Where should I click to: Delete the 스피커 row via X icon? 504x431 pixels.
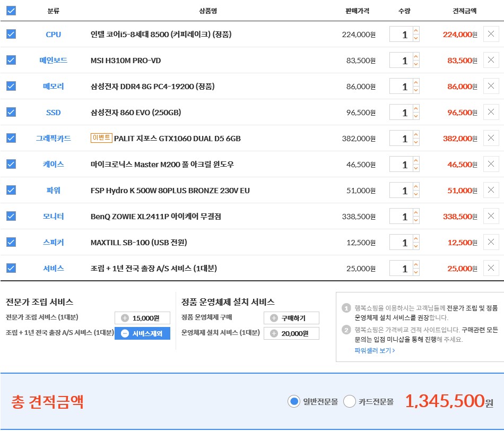pos(491,242)
